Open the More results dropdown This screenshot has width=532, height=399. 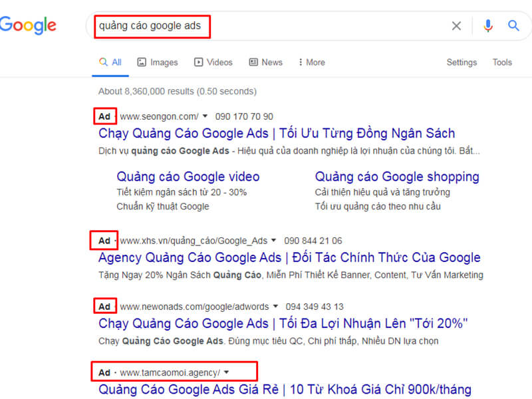pyautogui.click(x=310, y=62)
